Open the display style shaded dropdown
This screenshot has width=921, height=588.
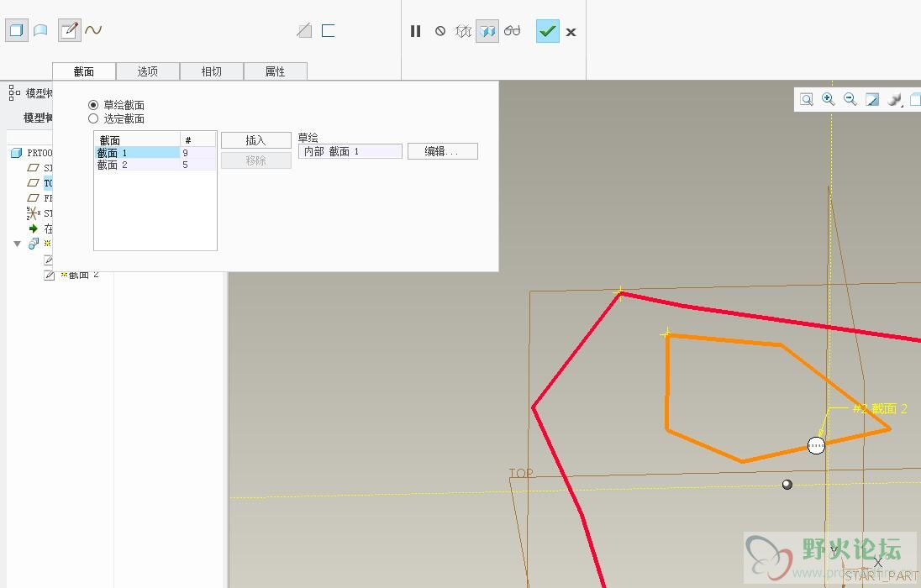click(895, 100)
